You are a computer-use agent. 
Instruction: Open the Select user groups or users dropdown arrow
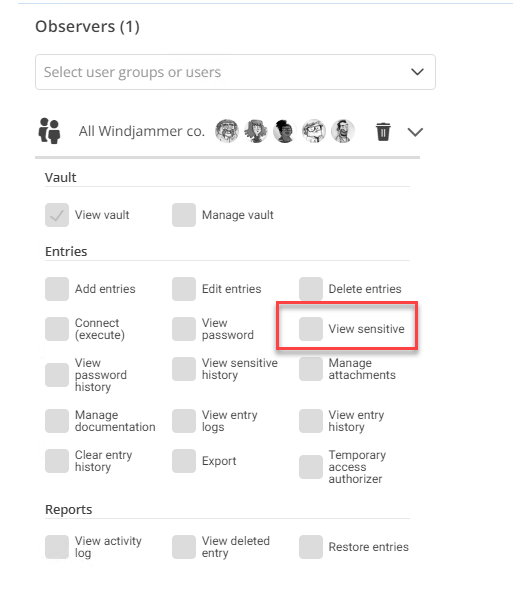point(417,72)
